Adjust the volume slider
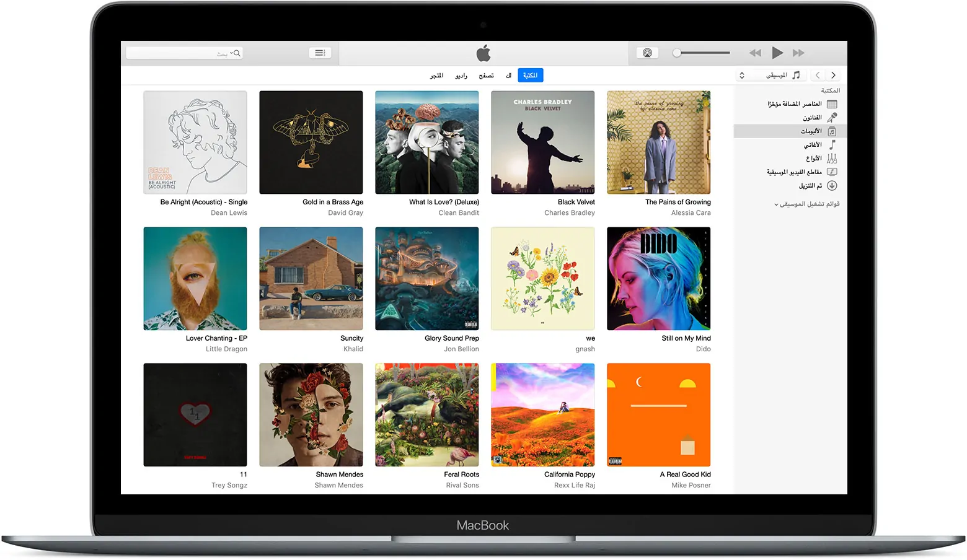The image size is (967, 560). coord(701,53)
